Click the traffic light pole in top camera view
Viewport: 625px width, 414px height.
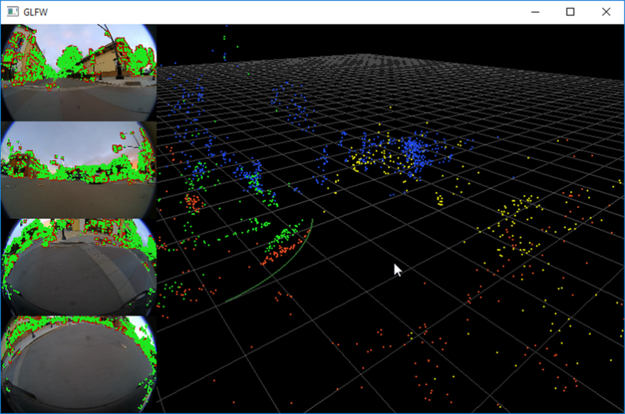(x=113, y=50)
